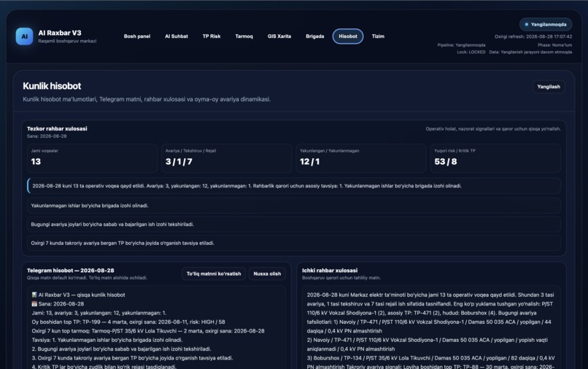This screenshot has width=588, height=369.
Task: Click the Kunlik hisobot heading
Action: (x=52, y=86)
